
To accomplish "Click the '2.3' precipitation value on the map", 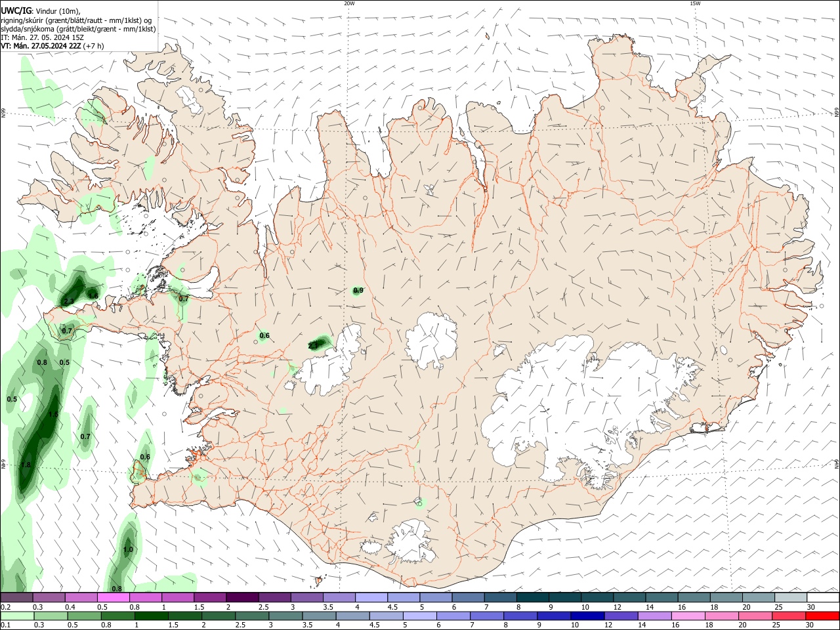I will click(x=68, y=302).
